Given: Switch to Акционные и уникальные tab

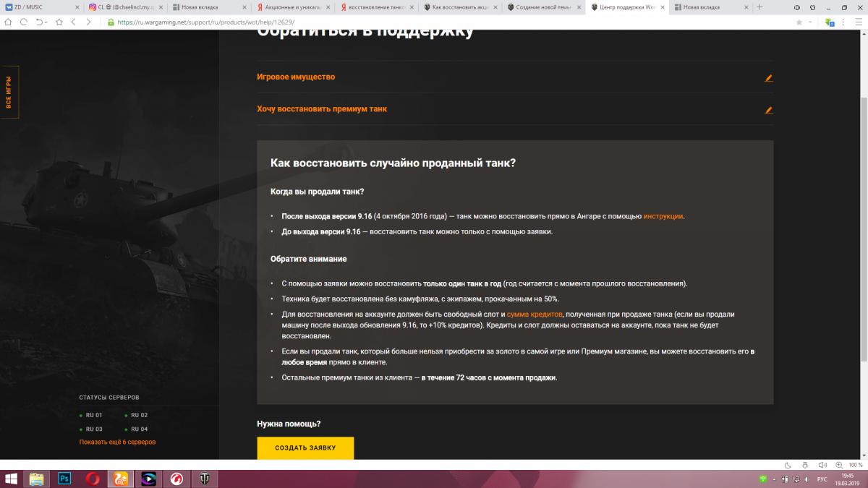Looking at the screenshot, I should (294, 7).
